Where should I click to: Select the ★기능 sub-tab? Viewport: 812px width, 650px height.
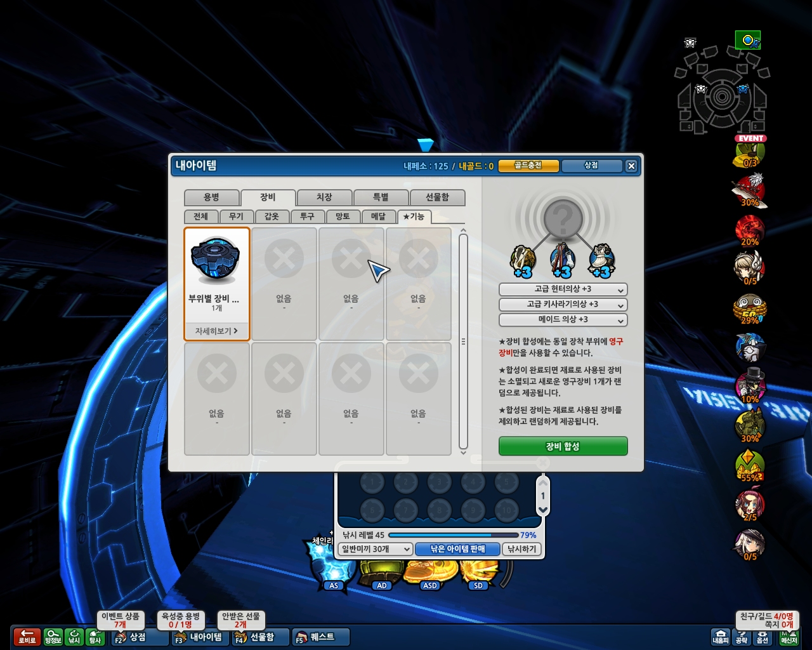(414, 216)
